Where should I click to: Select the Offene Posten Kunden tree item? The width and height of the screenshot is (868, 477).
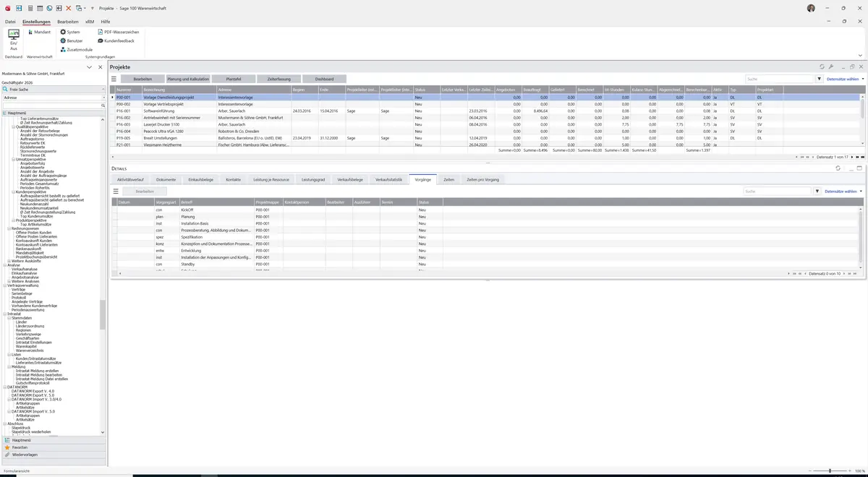pyautogui.click(x=33, y=233)
